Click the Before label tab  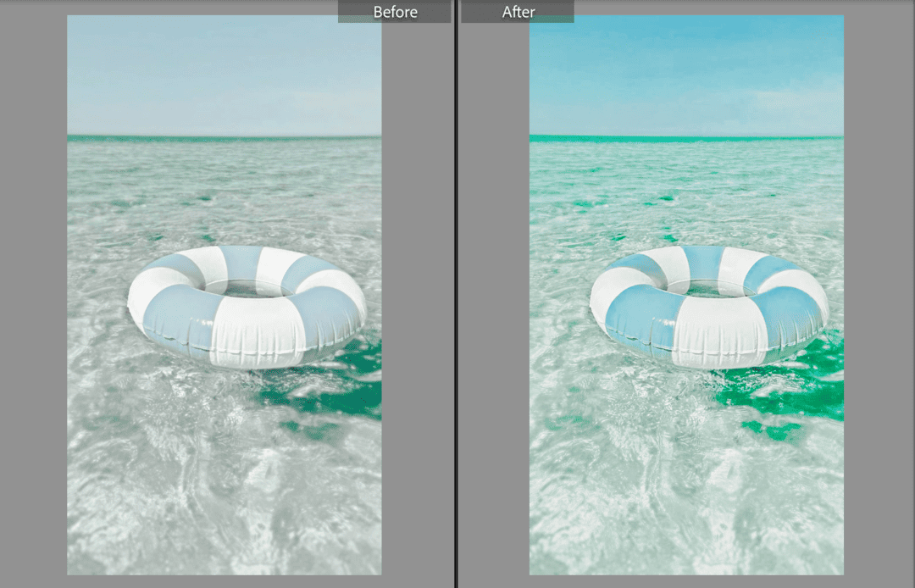(x=395, y=12)
